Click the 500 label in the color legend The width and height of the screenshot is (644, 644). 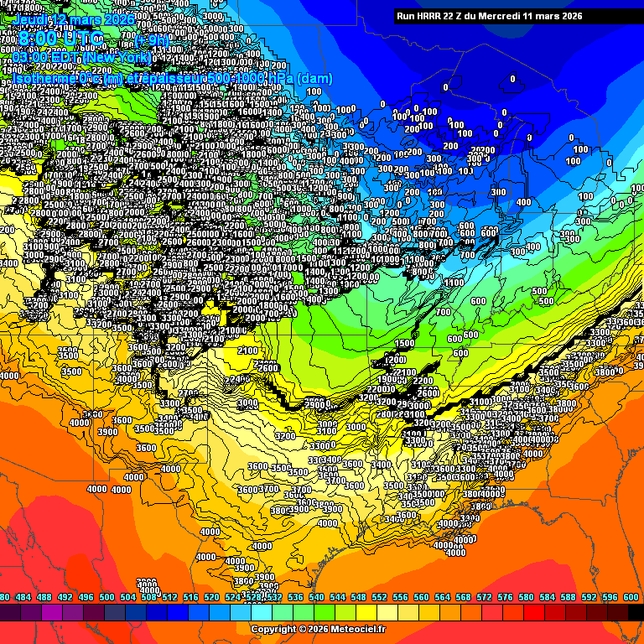point(107,597)
